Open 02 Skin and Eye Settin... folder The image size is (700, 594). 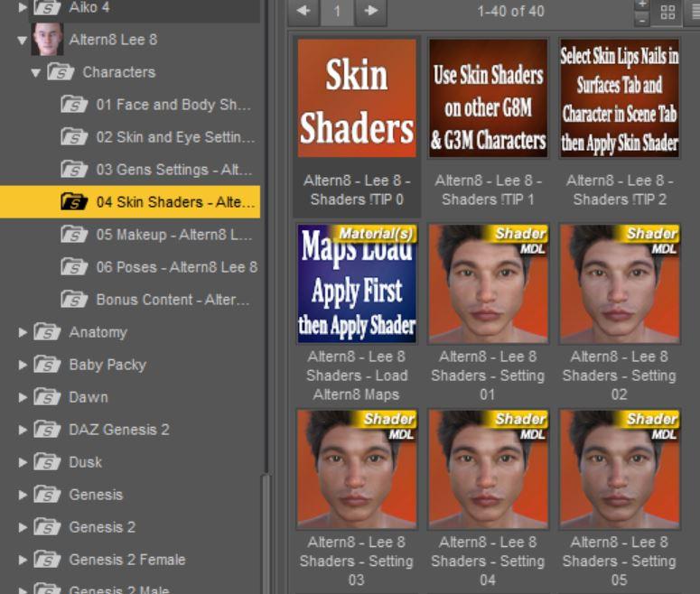coord(159,137)
